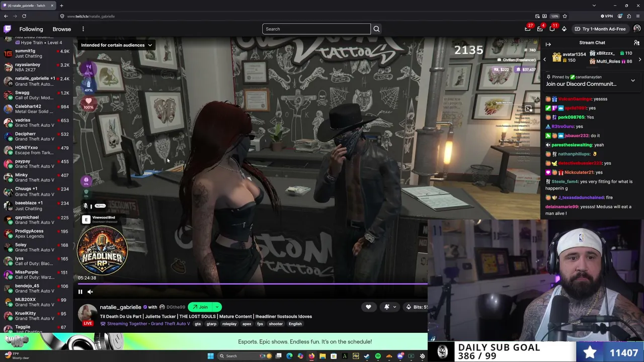Go back in the browser

point(6,16)
